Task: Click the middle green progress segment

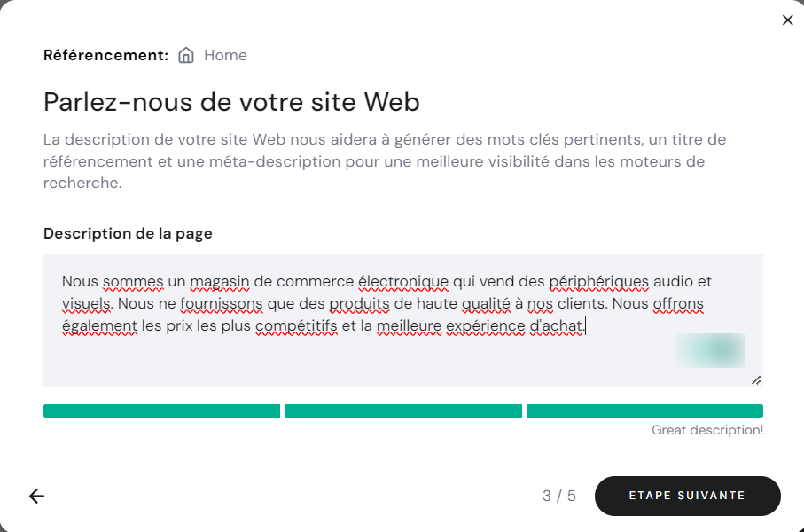Action: click(x=402, y=411)
